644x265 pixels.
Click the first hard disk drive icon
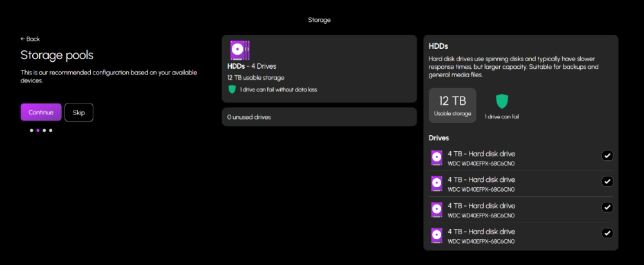coord(437,158)
